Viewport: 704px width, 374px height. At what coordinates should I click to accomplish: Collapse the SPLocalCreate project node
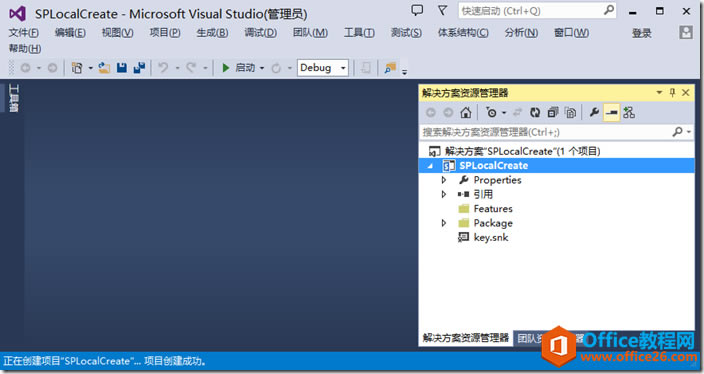[x=430, y=166]
